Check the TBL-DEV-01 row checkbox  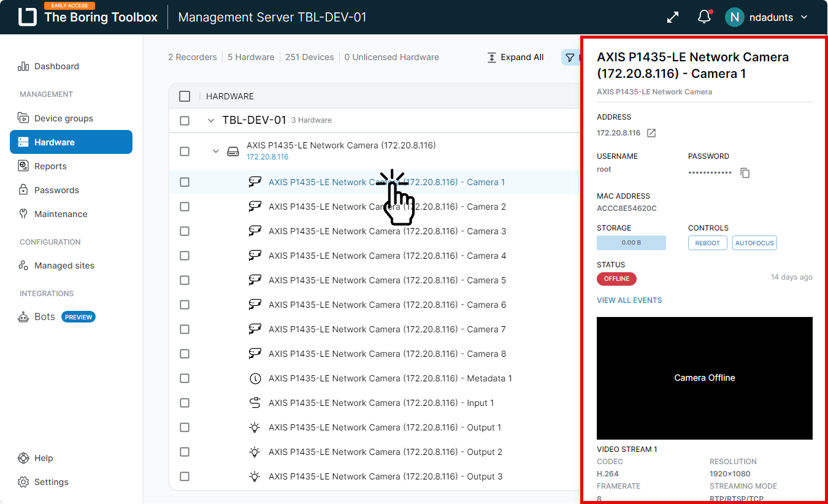click(185, 121)
